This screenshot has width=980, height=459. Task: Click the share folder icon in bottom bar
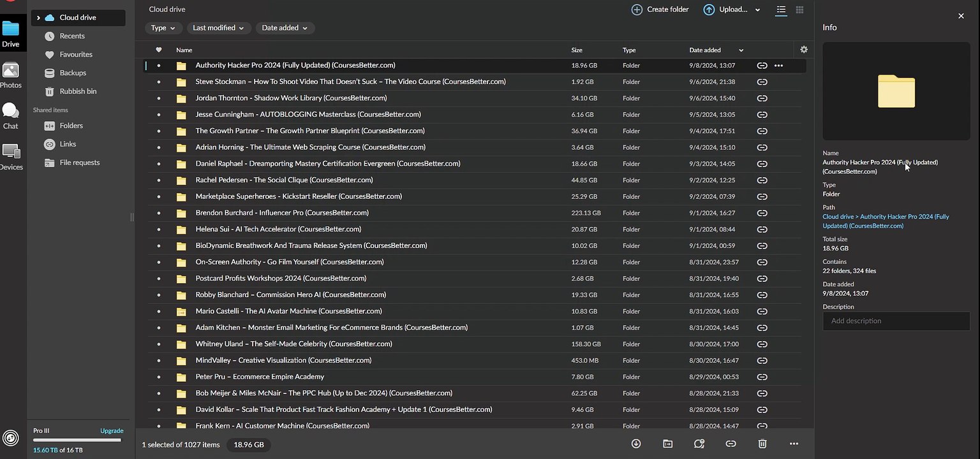[699, 444]
